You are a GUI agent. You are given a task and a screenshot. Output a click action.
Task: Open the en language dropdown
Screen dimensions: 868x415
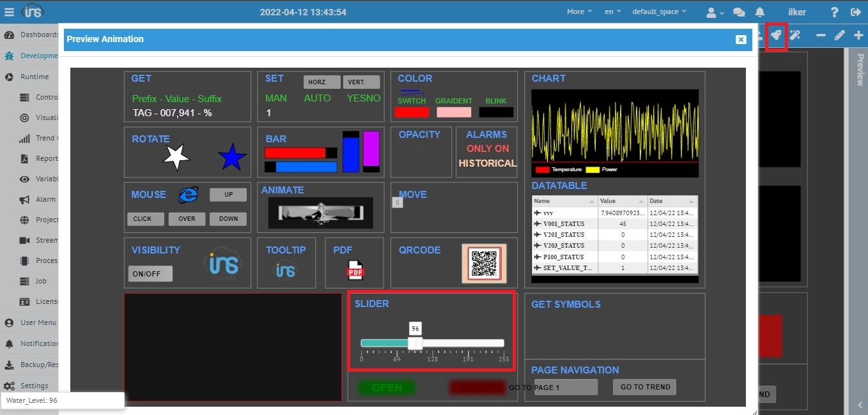click(x=614, y=11)
